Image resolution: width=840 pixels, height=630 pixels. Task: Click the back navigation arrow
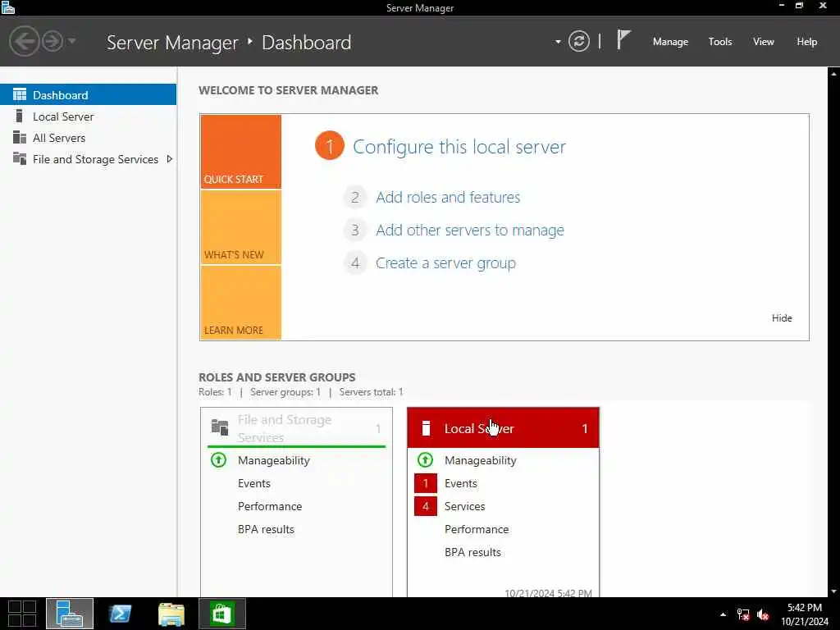click(x=24, y=41)
